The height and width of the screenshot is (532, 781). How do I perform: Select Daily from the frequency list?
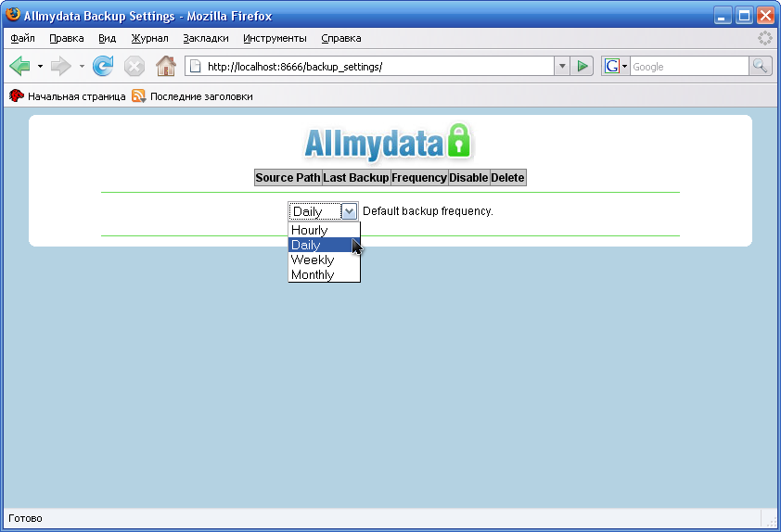[x=324, y=245]
